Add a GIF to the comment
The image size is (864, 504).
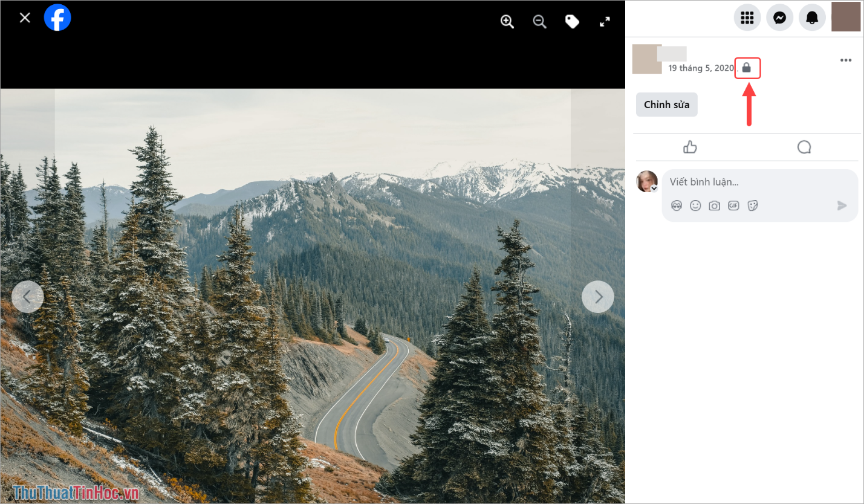(733, 205)
